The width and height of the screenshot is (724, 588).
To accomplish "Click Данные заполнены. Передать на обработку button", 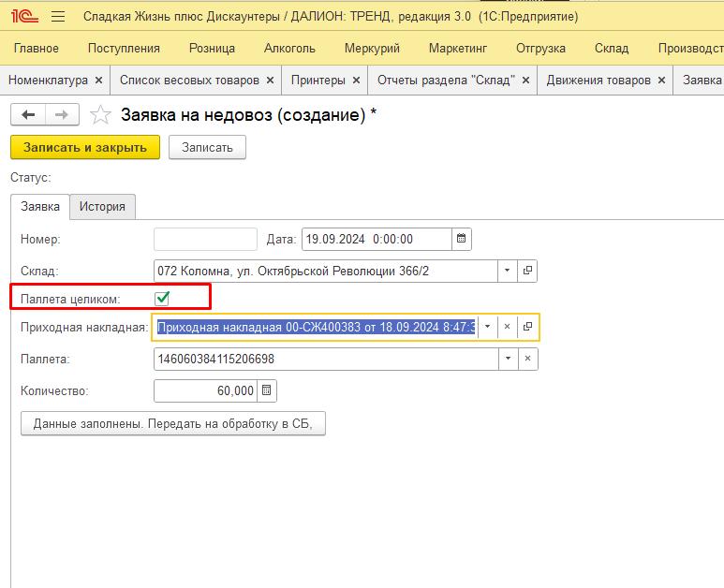I will (173, 423).
